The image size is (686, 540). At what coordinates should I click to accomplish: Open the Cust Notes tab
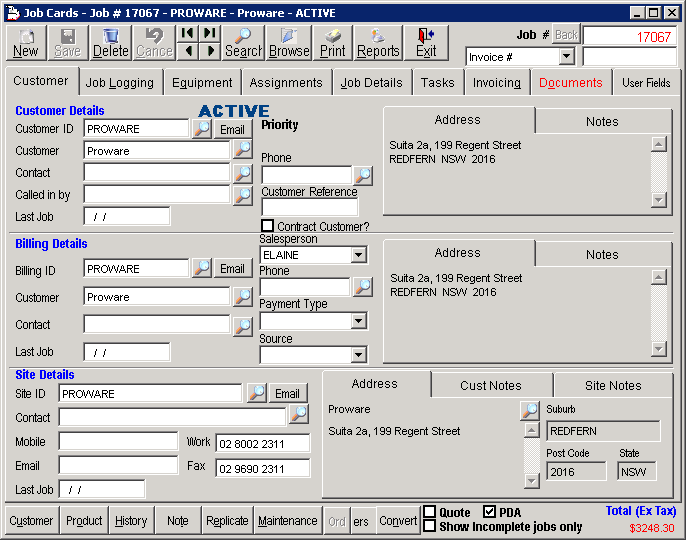491,386
